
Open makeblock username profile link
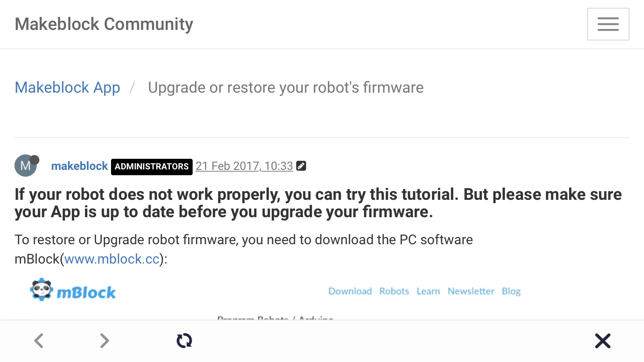click(80, 166)
